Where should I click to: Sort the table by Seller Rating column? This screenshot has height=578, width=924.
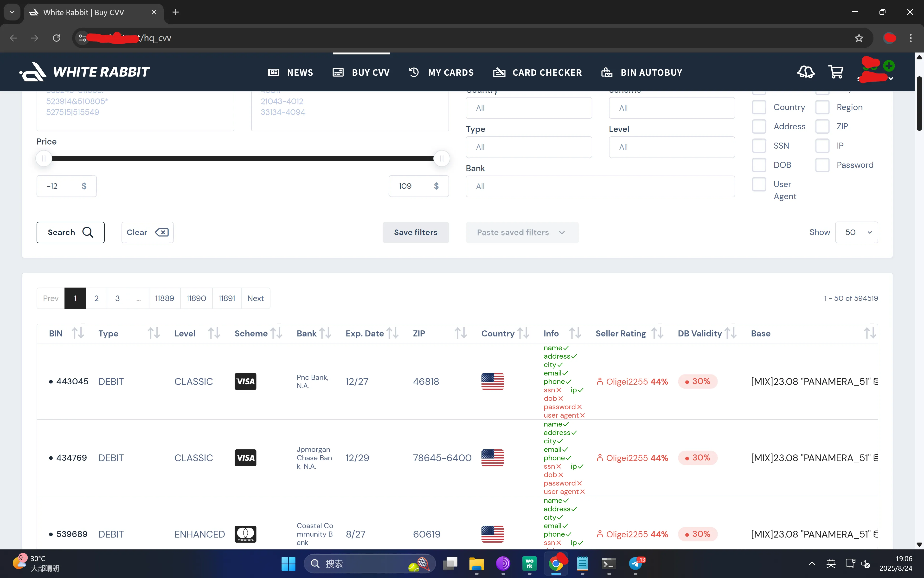pyautogui.click(x=657, y=333)
